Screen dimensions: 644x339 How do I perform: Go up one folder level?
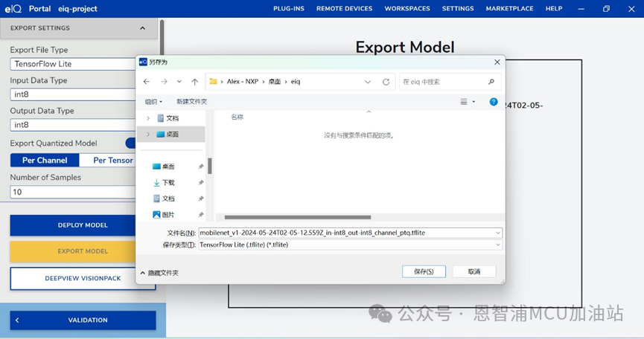[x=194, y=82]
